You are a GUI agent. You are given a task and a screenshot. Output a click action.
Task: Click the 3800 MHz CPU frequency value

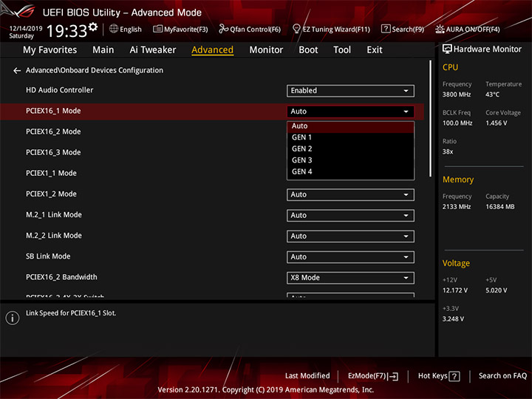pos(457,95)
